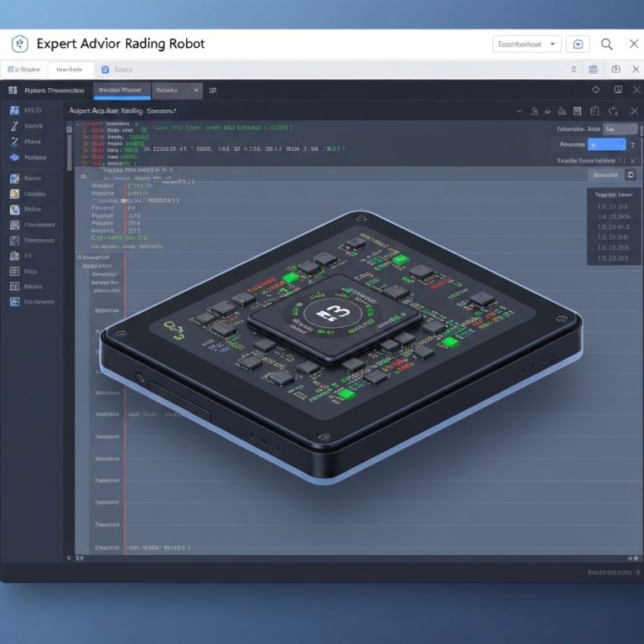Switch to the Iroavbacts tab

[x=70, y=70]
